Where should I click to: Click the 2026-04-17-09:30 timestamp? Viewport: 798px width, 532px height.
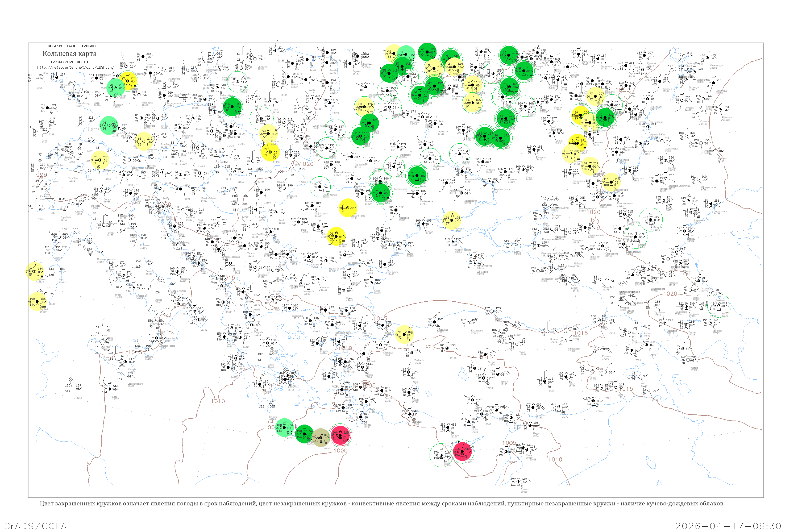tap(728, 526)
